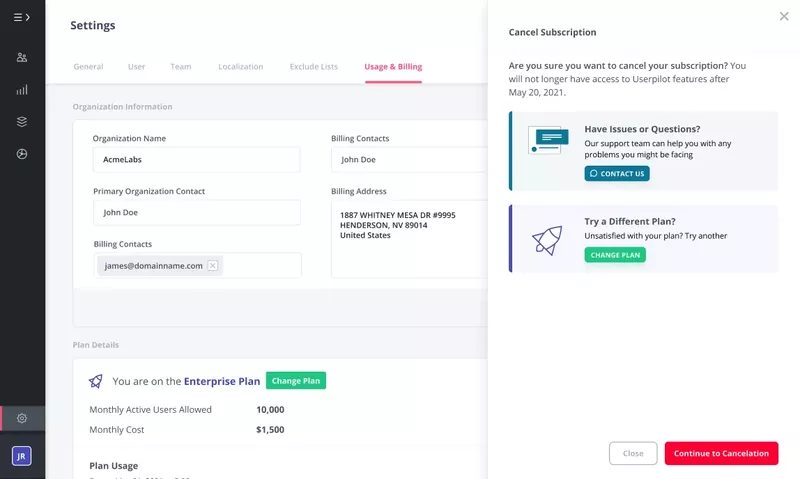Click Continue to Cancelation button
This screenshot has height=479, width=800.
click(x=721, y=453)
